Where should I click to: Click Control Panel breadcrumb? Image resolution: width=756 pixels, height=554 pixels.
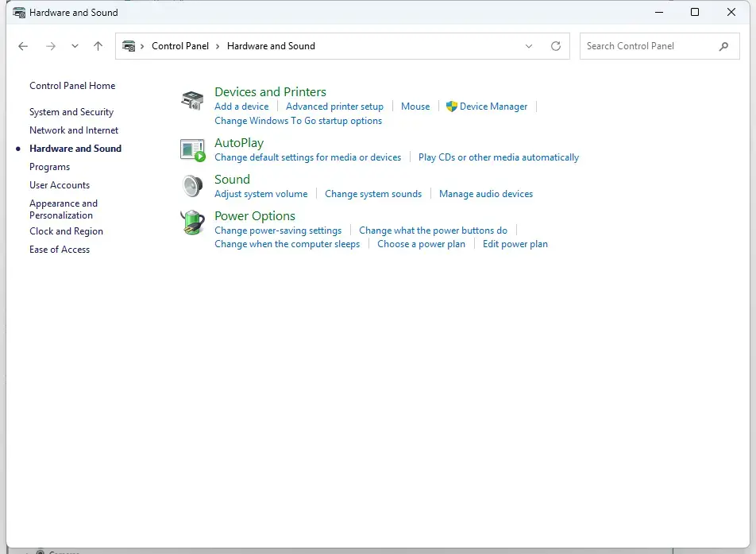pos(179,46)
